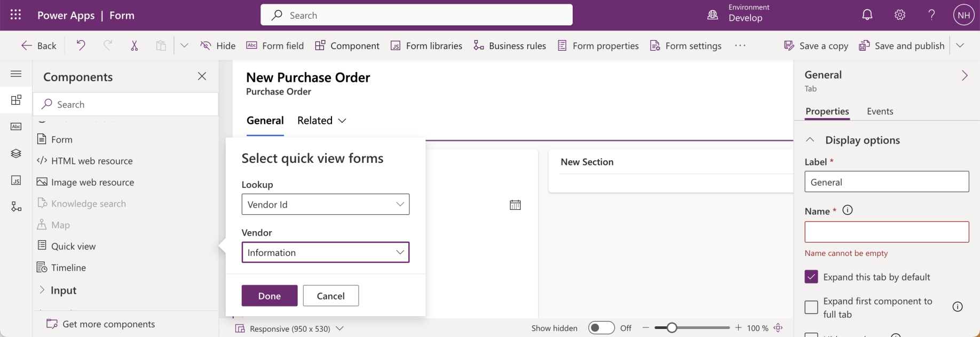Image resolution: width=980 pixels, height=337 pixels.
Task: Click Save and publish
Action: (902, 45)
